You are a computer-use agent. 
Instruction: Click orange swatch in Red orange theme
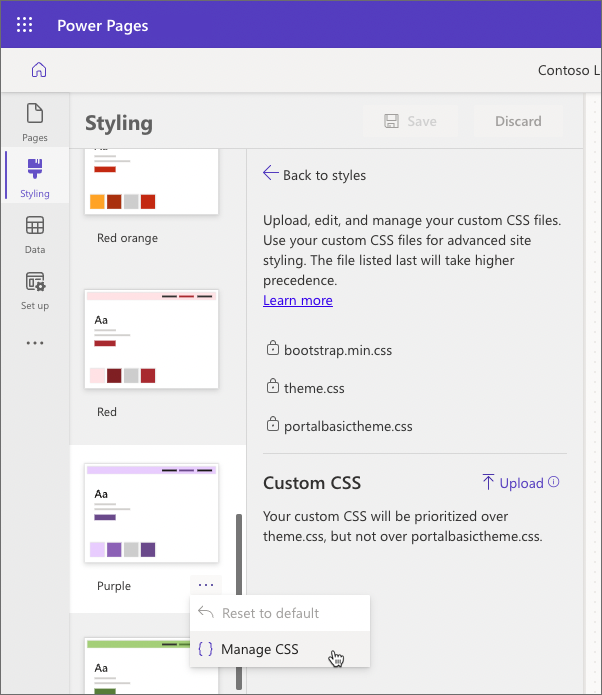pos(97,202)
